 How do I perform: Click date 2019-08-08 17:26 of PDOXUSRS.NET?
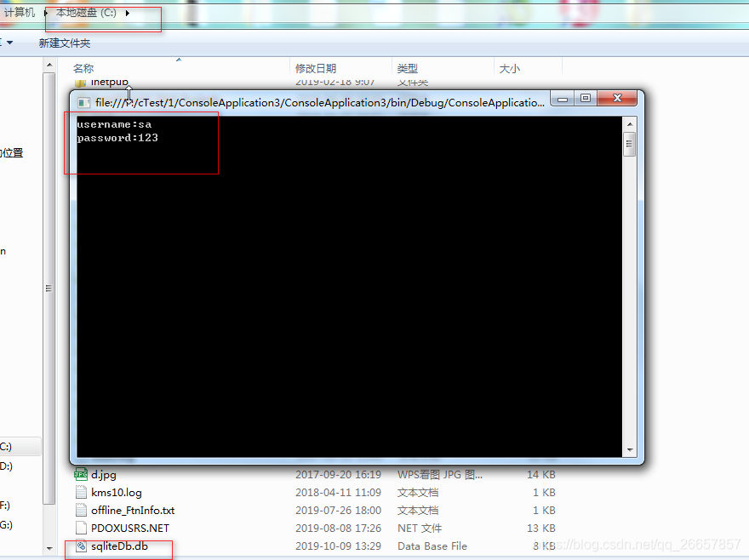point(338,529)
